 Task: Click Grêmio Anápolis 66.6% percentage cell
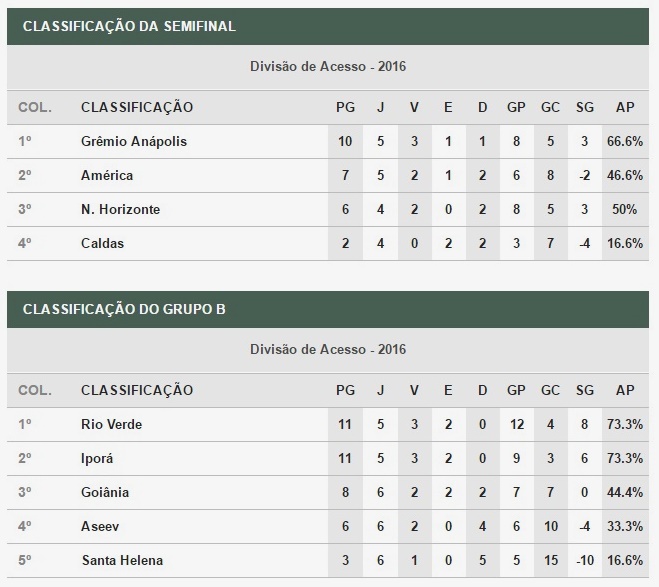click(x=625, y=142)
